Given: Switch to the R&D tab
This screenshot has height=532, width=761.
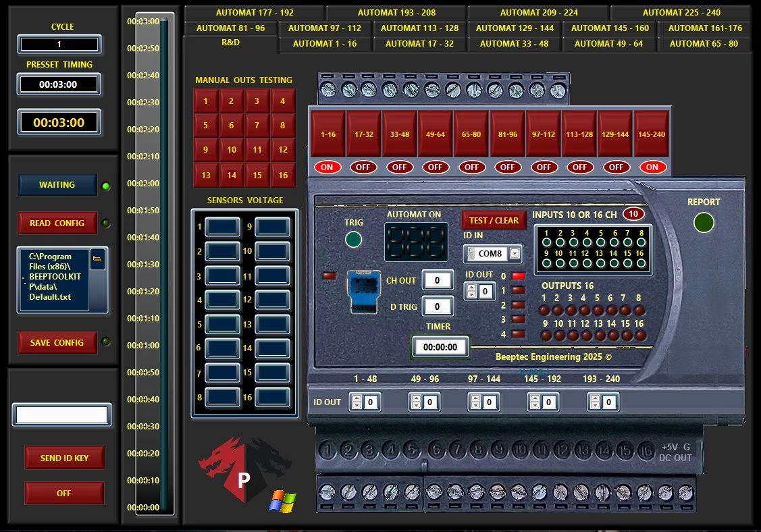Looking at the screenshot, I should 230,43.
